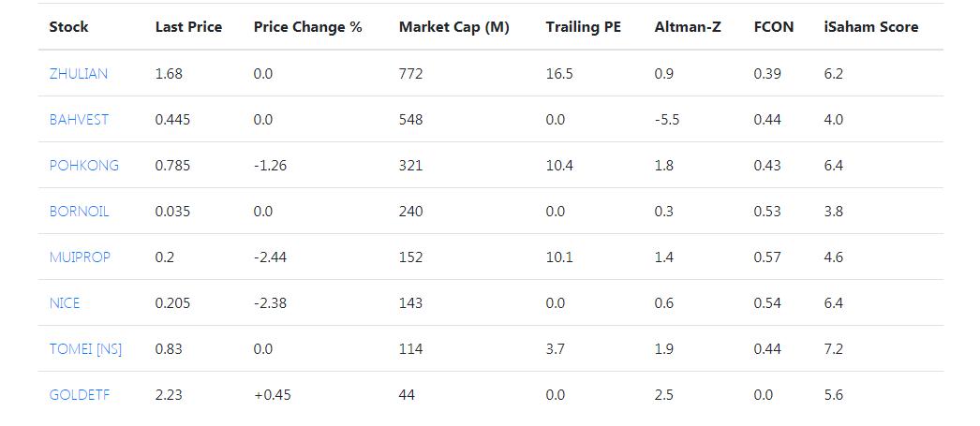Image resolution: width=980 pixels, height=426 pixels.
Task: Open the BORNOIL stock page
Action: [x=79, y=212]
